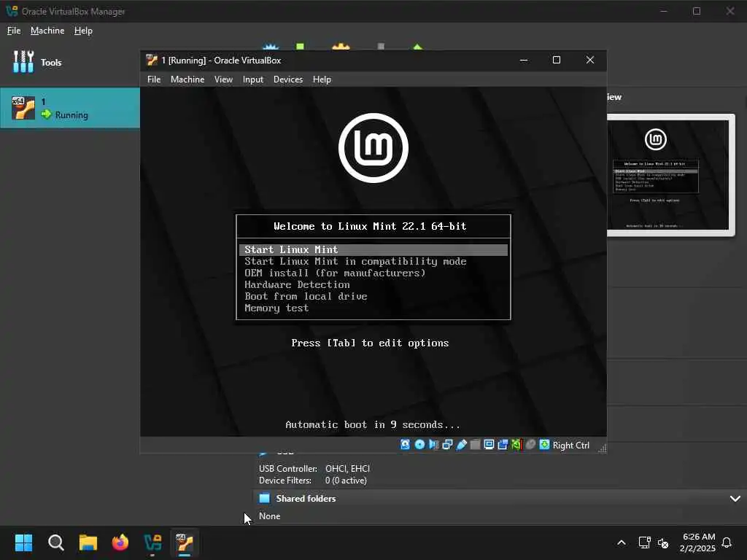Open File Explorer from taskbar

point(88,542)
